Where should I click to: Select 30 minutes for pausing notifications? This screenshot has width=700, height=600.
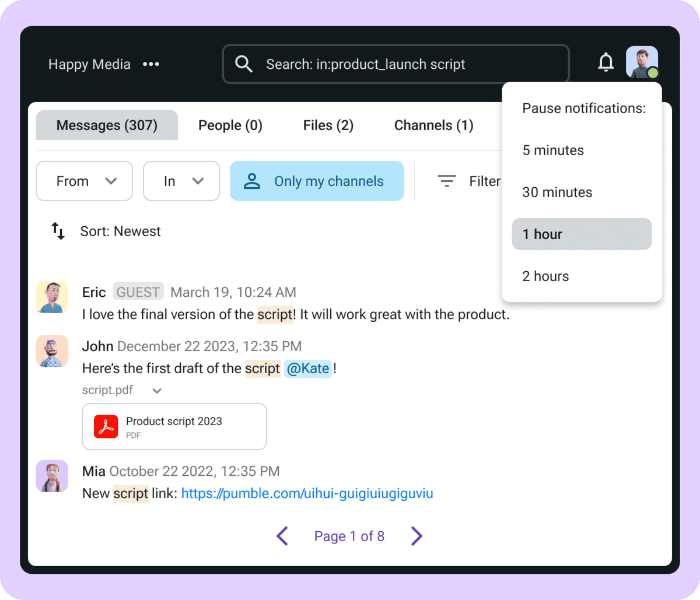pos(557,192)
